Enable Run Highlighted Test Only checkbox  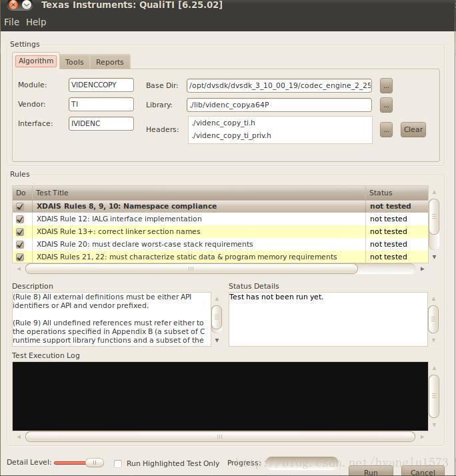click(118, 463)
